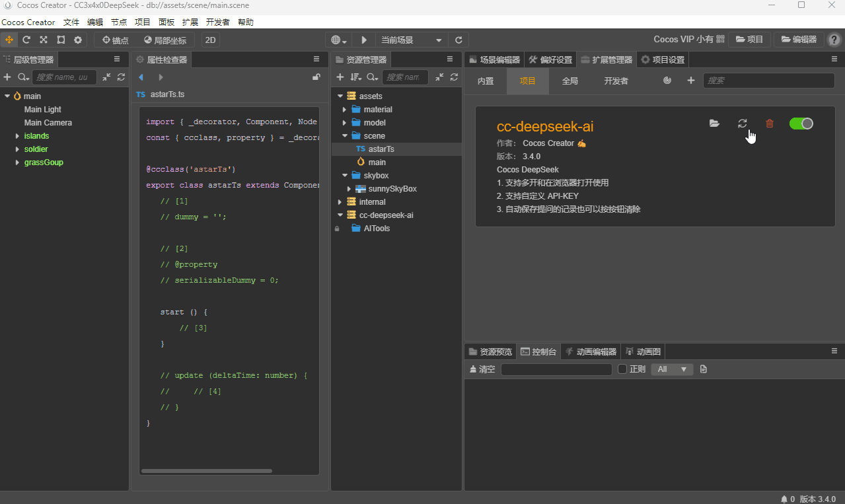This screenshot has width=845, height=504.
Task: Show 内置 built-in extensions
Action: [x=486, y=81]
